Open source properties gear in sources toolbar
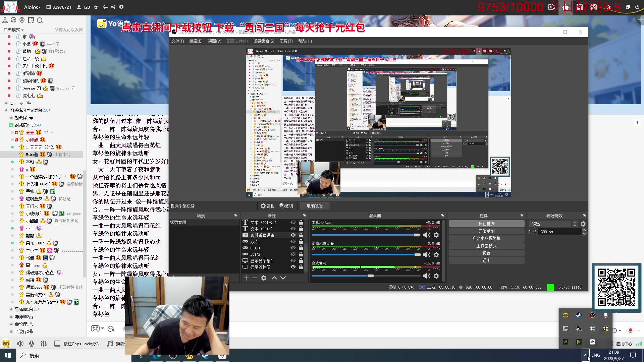This screenshot has width=644, height=362. pos(264,278)
